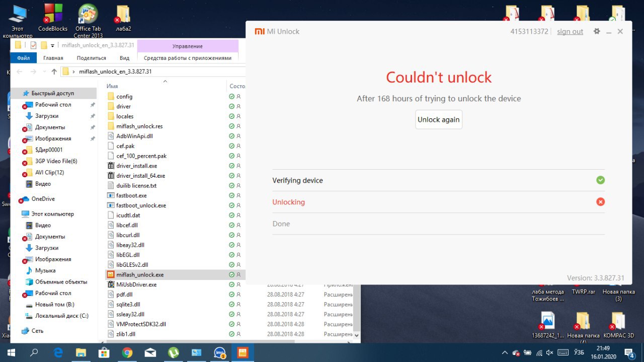Open Загрузки under quick access
This screenshot has height=362, width=644.
coord(47,116)
